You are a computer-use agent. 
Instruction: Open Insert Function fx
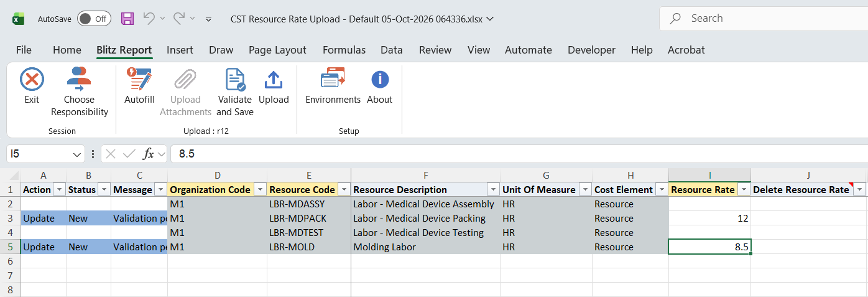point(149,154)
